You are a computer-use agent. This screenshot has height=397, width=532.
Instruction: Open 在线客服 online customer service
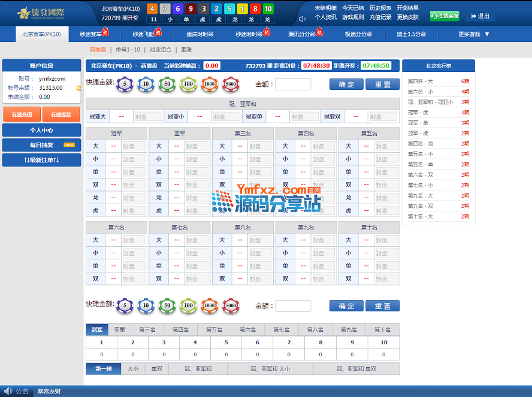click(445, 16)
